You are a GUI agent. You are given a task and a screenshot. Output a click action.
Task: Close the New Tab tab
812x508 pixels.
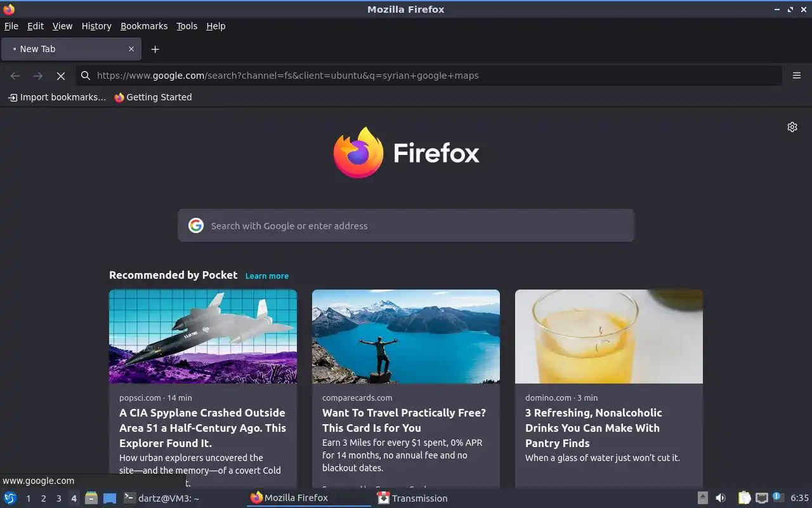(131, 49)
